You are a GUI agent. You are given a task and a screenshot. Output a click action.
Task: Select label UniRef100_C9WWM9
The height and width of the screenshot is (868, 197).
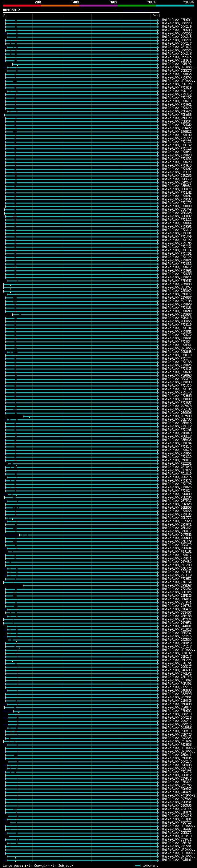[x=177, y=494]
